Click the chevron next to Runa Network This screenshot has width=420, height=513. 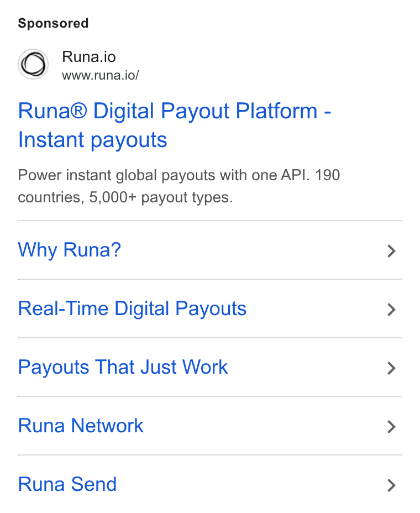[391, 427]
